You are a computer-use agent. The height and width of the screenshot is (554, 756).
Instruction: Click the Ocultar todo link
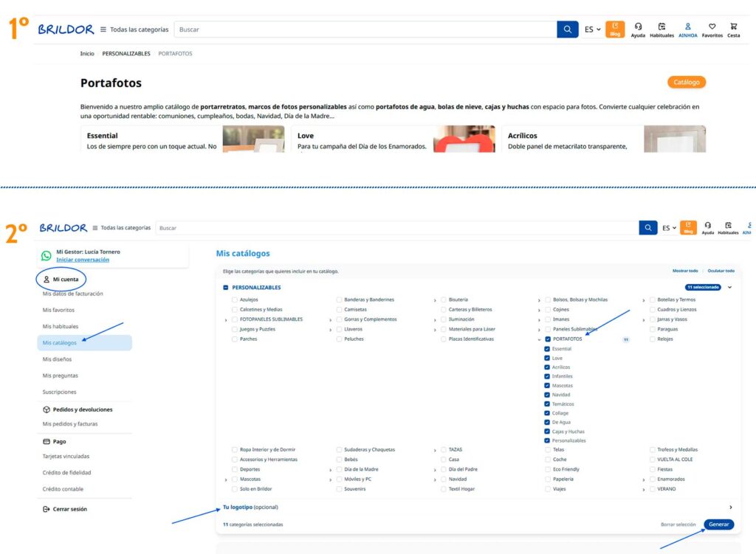point(721,271)
